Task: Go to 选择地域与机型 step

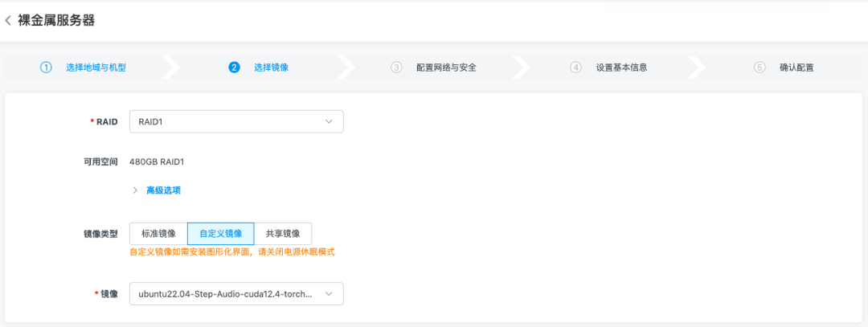Action: click(x=96, y=67)
